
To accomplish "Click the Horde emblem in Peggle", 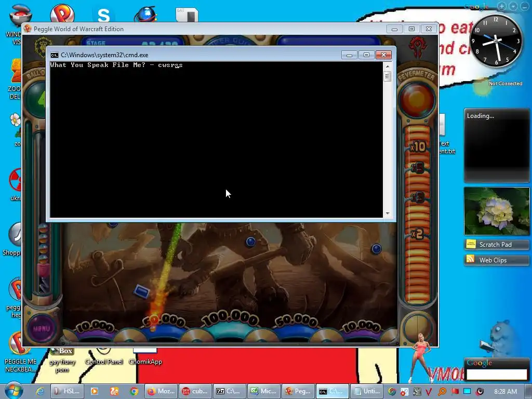I will 418,46.
